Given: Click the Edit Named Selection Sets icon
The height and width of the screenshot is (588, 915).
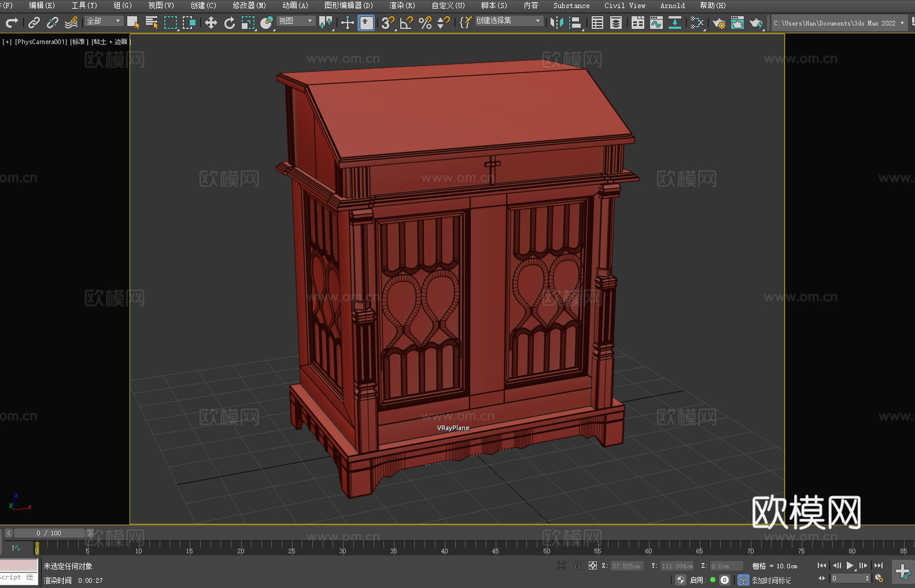Looking at the screenshot, I should (x=465, y=23).
